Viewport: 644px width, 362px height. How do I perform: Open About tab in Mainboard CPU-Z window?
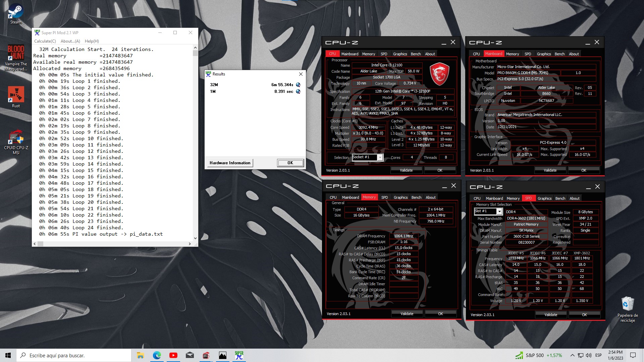[x=574, y=54]
